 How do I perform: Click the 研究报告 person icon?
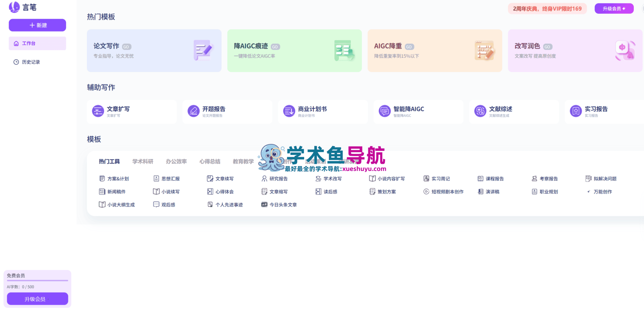(x=264, y=179)
